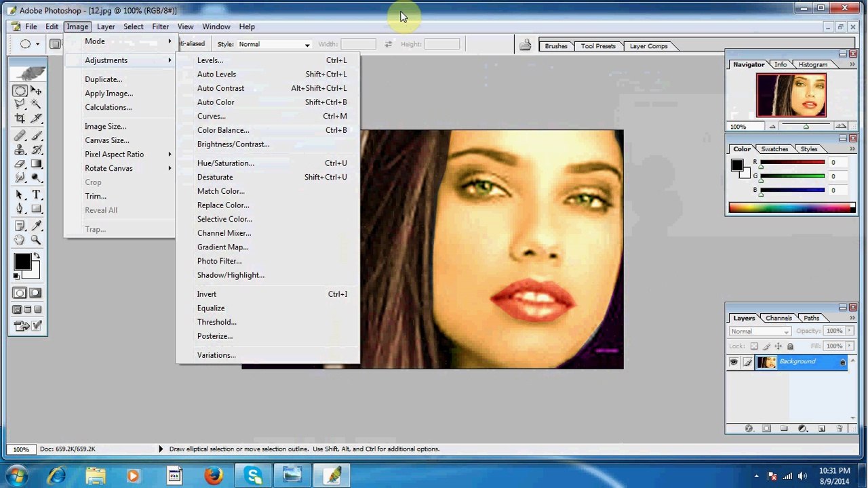Open the Filter menu
The width and height of the screenshot is (868, 488).
pyautogui.click(x=160, y=26)
